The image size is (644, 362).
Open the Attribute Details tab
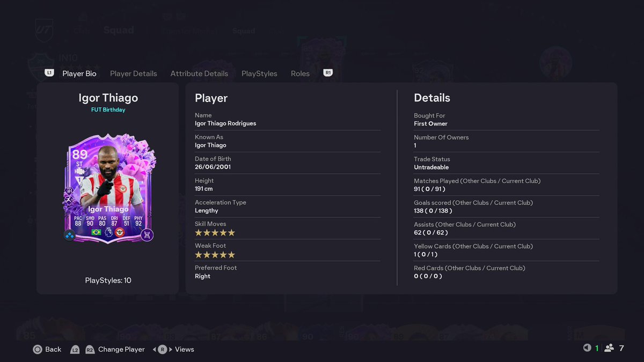[x=199, y=73]
